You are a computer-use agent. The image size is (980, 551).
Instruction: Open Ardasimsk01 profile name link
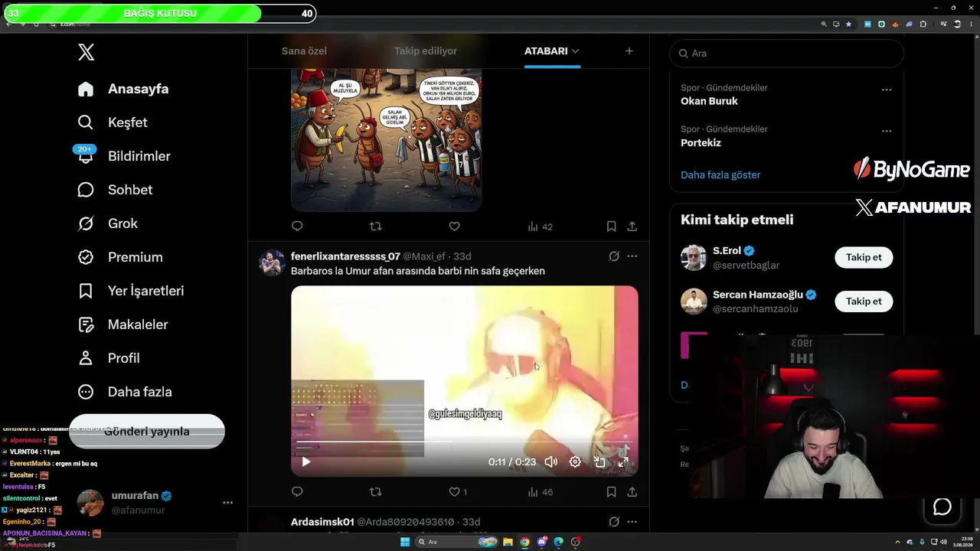coord(322,522)
